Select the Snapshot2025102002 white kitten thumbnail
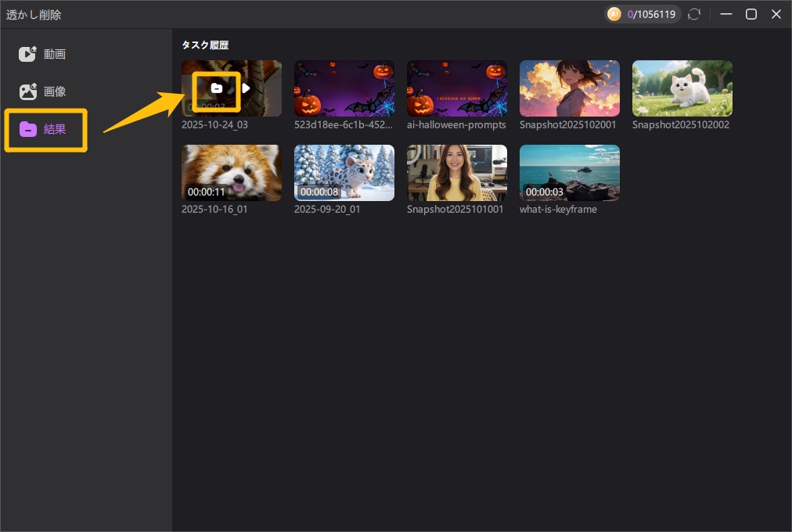Screen dimensions: 792x532 tap(682, 88)
